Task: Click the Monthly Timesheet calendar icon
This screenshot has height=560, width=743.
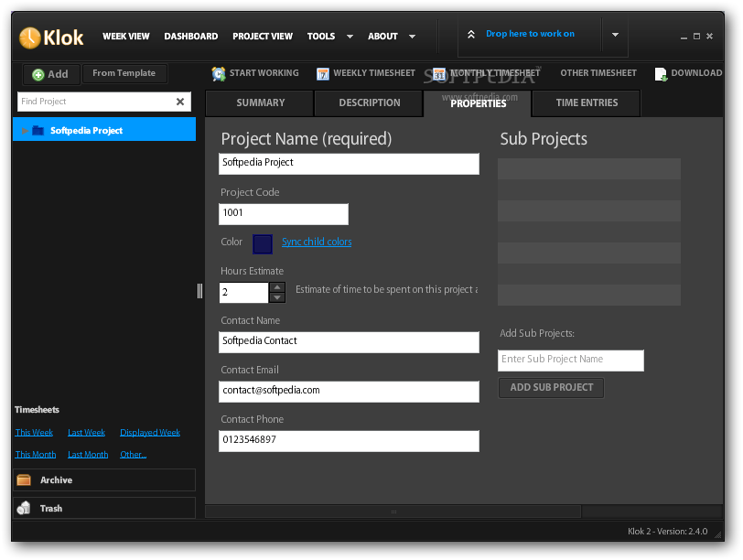Action: (x=439, y=74)
